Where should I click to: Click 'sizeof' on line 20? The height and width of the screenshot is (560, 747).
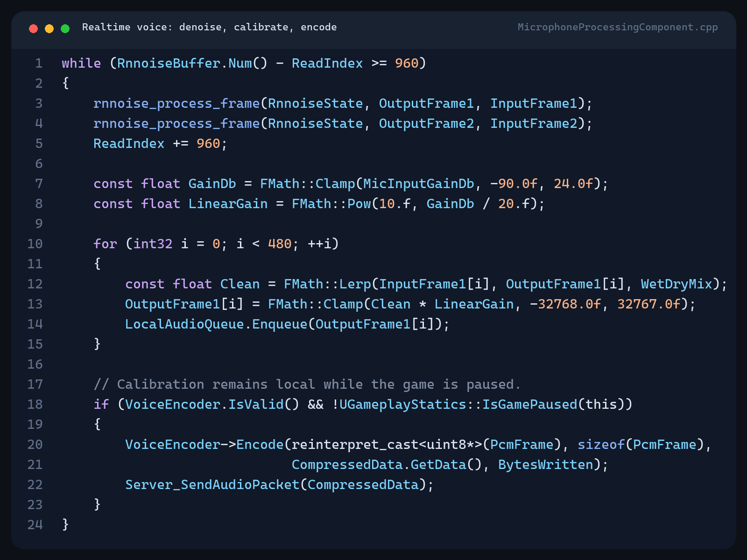coord(601,444)
